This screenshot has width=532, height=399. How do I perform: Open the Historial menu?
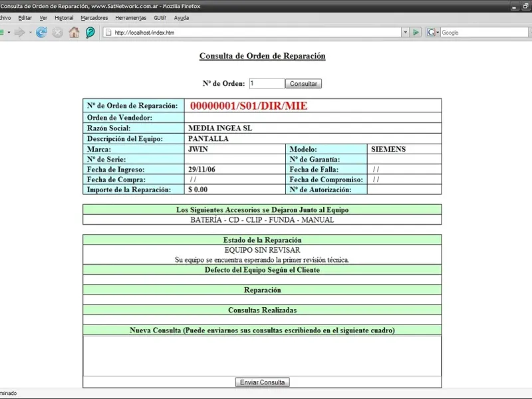pos(64,18)
